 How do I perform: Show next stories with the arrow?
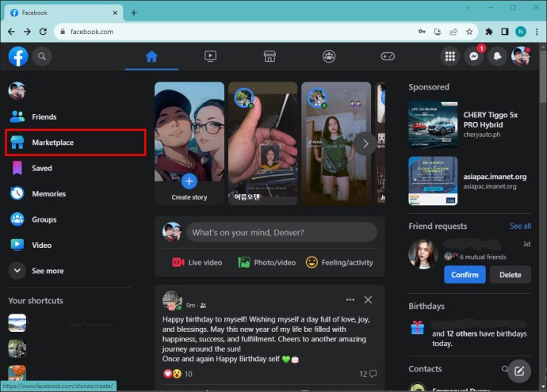pos(365,143)
